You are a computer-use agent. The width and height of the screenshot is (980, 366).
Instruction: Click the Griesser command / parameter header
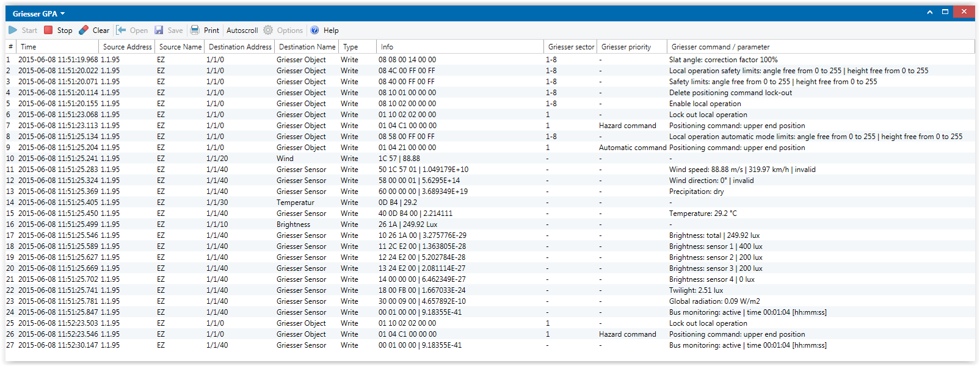[x=821, y=47]
